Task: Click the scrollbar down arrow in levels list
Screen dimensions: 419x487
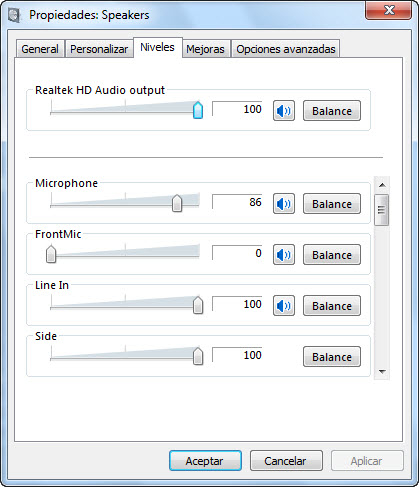Action: (382, 371)
